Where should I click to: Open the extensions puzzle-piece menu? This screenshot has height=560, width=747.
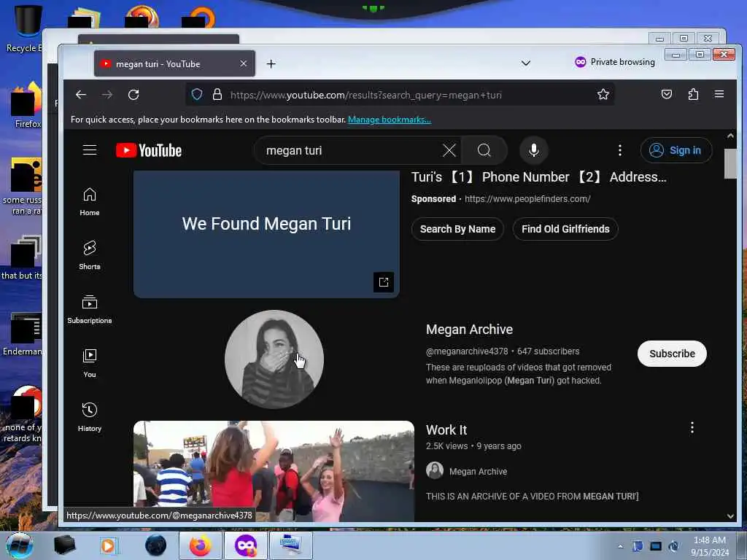click(693, 94)
